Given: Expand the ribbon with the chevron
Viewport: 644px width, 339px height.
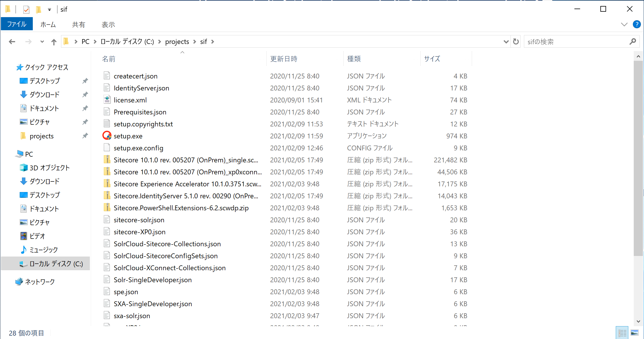Looking at the screenshot, I should click(x=624, y=25).
